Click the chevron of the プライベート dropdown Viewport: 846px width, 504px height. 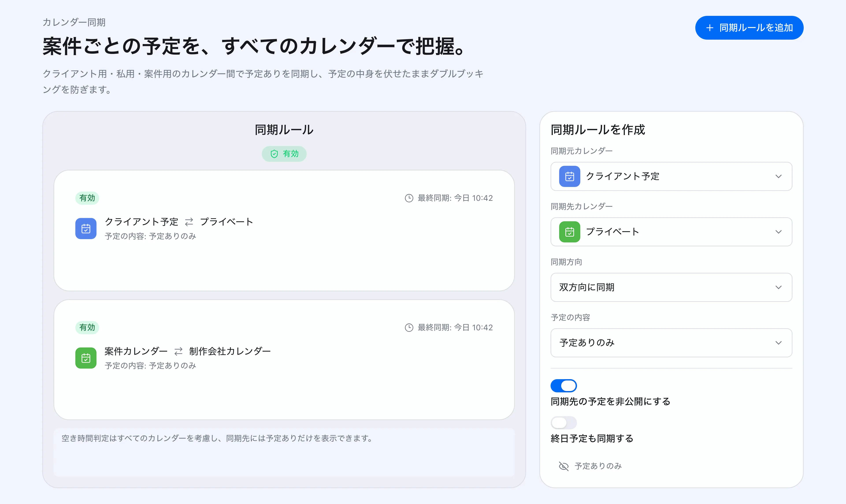click(x=778, y=232)
